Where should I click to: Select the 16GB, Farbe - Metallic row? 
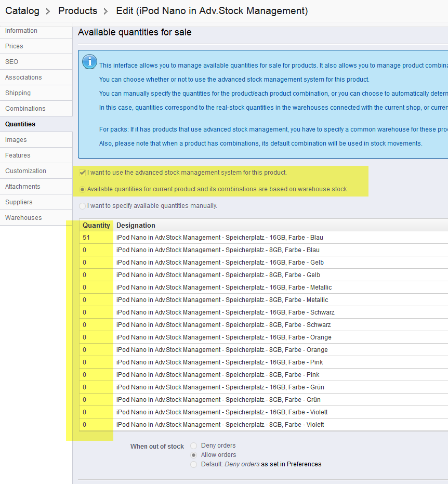[263, 287]
